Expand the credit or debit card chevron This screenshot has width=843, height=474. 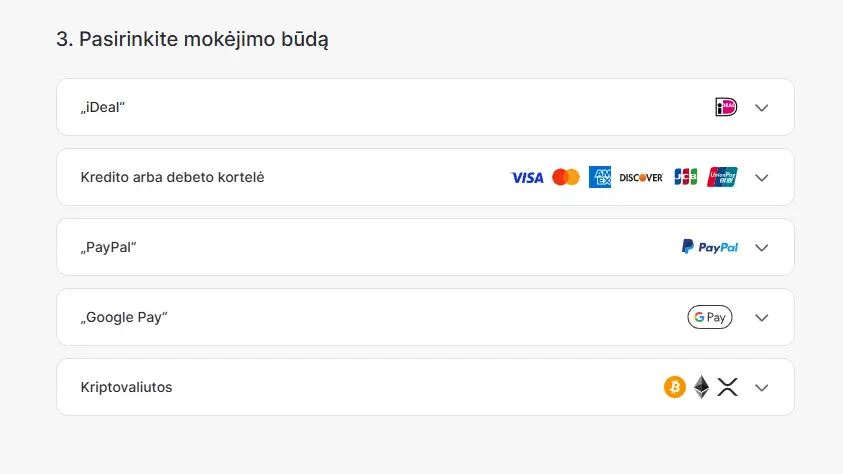pyautogui.click(x=762, y=178)
